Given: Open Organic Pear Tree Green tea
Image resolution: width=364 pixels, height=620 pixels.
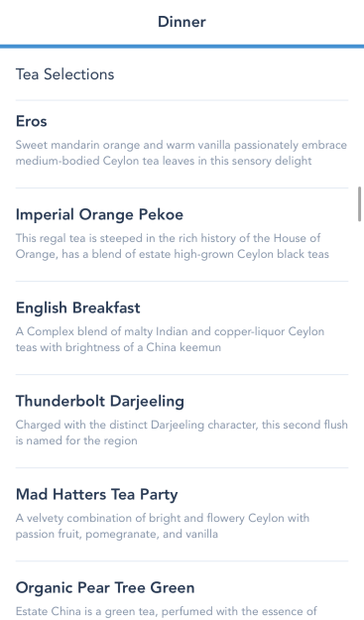Looking at the screenshot, I should pos(182,591).
